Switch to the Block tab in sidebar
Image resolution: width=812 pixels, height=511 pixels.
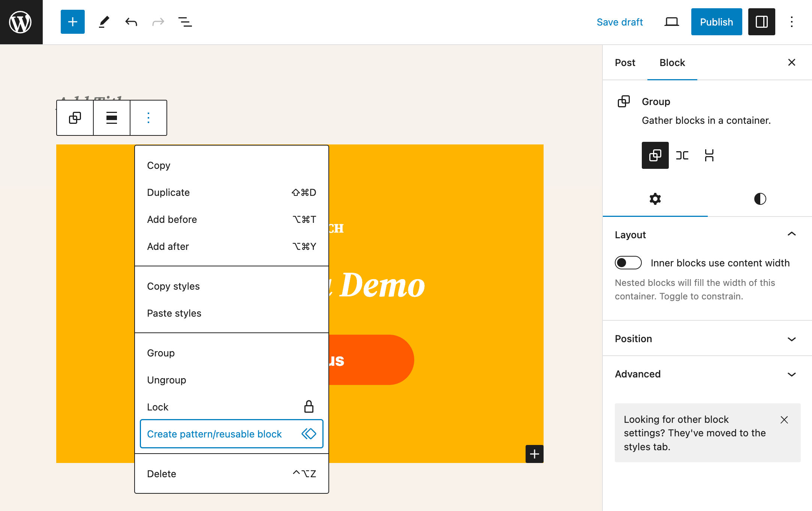coord(672,62)
